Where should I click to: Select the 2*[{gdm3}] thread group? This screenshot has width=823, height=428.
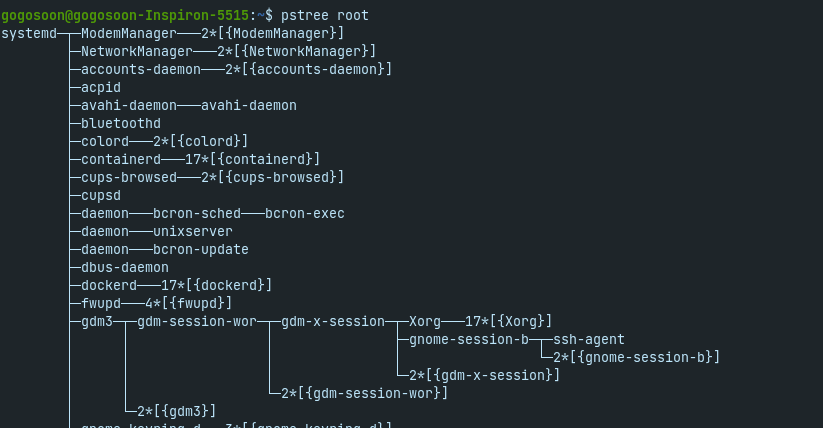pyautogui.click(x=177, y=411)
